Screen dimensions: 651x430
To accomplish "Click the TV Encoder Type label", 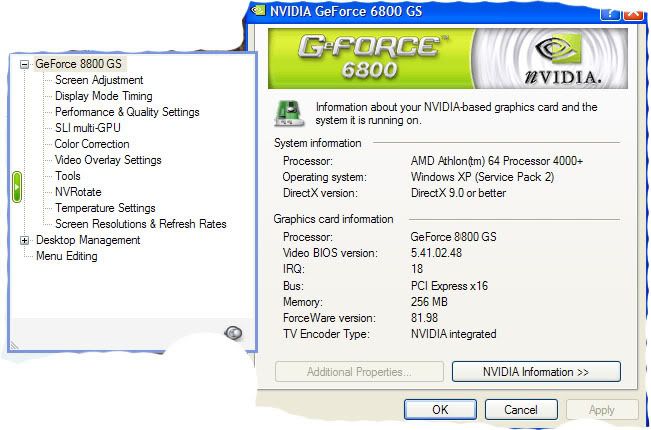I will tap(326, 334).
